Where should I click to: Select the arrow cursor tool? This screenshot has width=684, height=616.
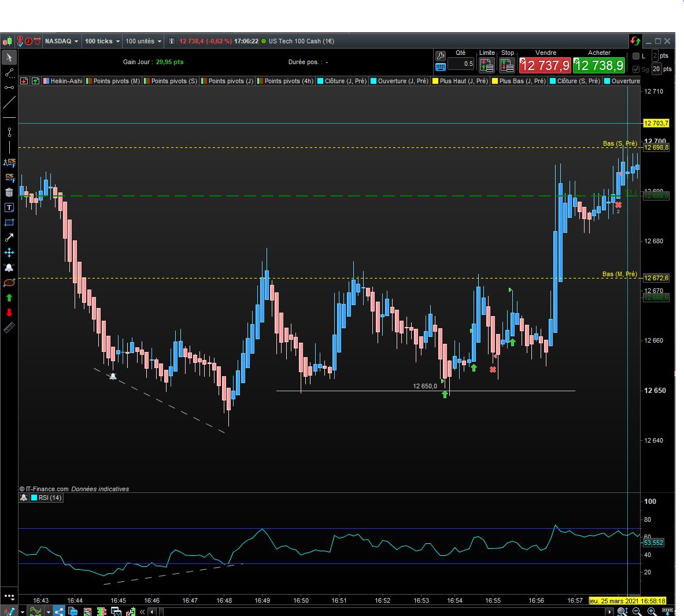tap(9, 57)
